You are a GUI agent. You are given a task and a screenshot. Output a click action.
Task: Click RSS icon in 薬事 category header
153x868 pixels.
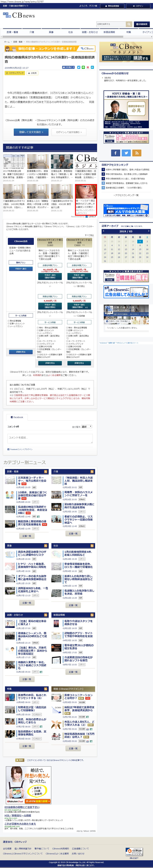(x=46, y=546)
